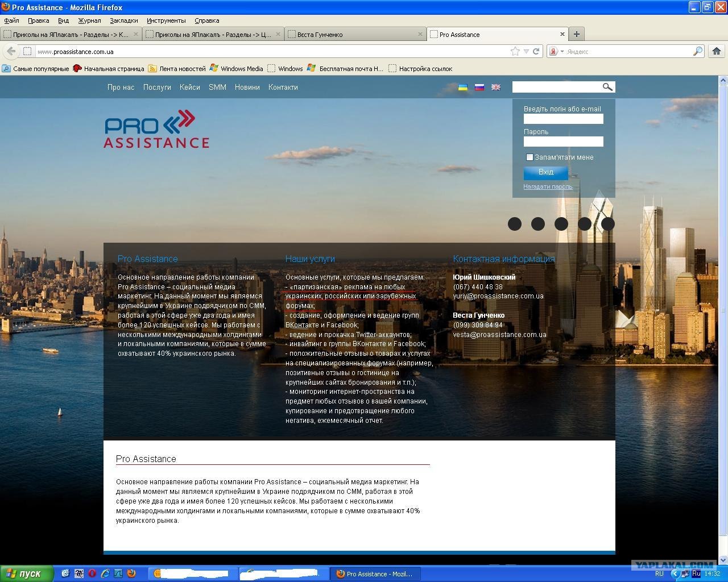Open the Самые популярные bookmark

tap(35, 68)
